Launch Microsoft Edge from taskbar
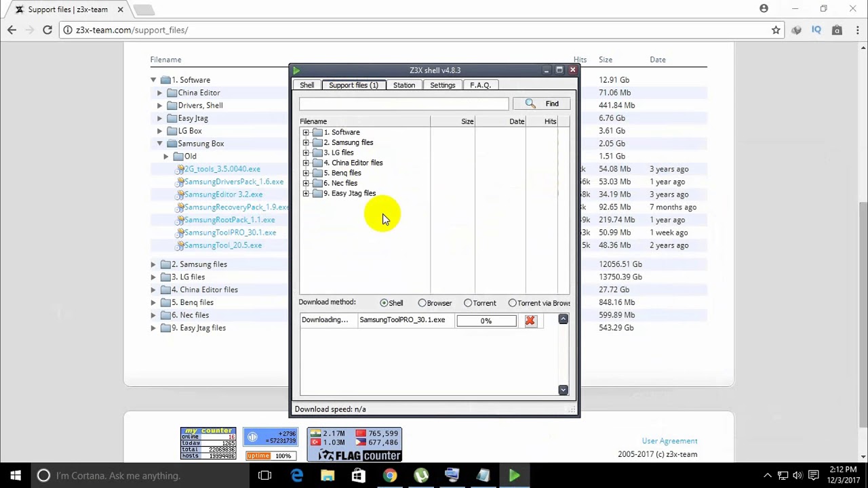This screenshot has width=868, height=488. (297, 476)
